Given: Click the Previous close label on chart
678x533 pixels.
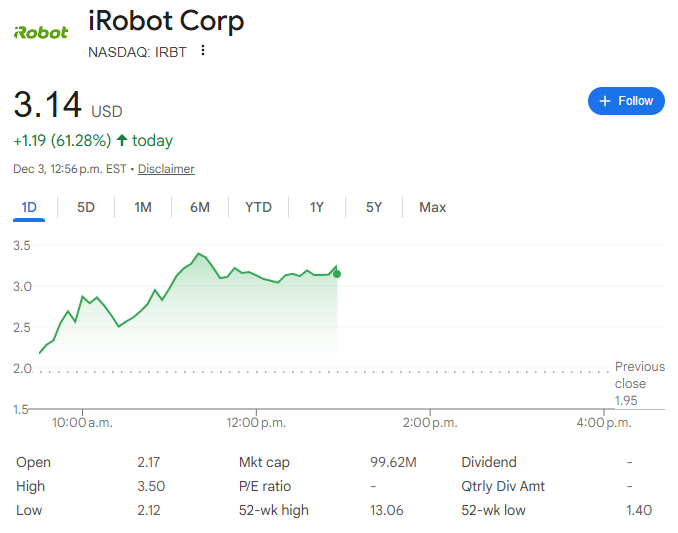Looking at the screenshot, I should point(638,375).
